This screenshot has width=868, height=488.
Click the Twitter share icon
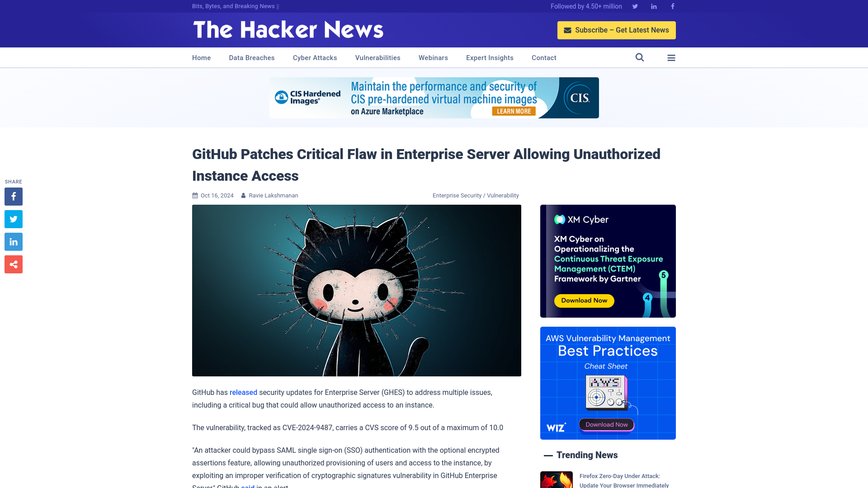(x=13, y=219)
